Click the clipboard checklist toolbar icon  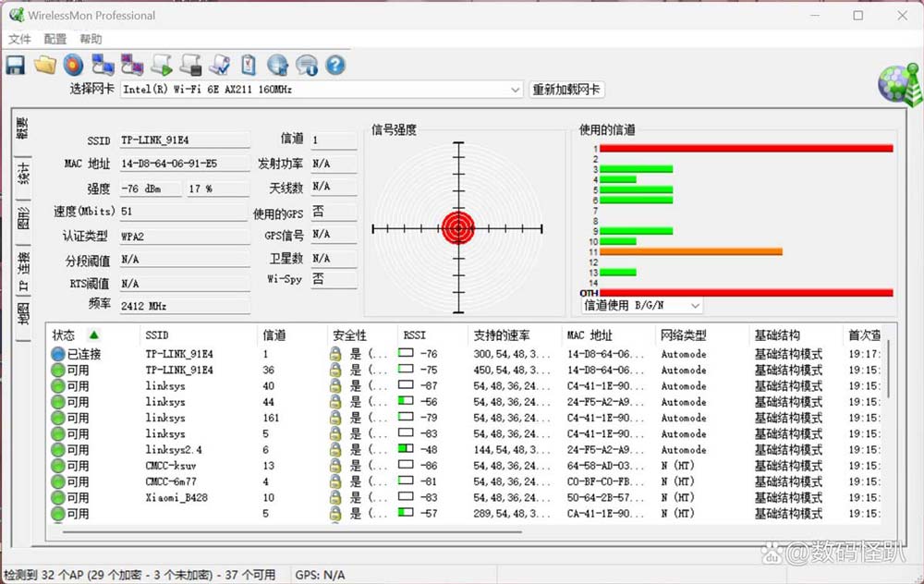pos(249,65)
